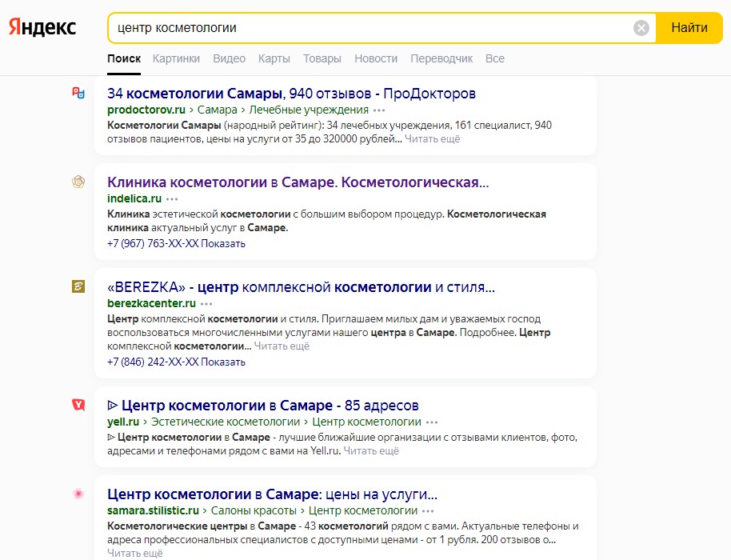This screenshot has height=560, width=731.
Task: Switch to the Картинки tab
Action: click(x=176, y=58)
